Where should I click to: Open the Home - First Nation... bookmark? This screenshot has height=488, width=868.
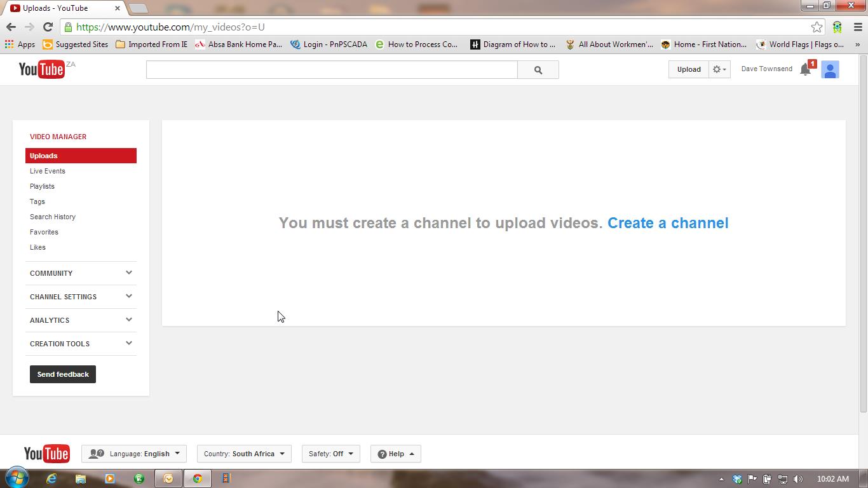703,44
